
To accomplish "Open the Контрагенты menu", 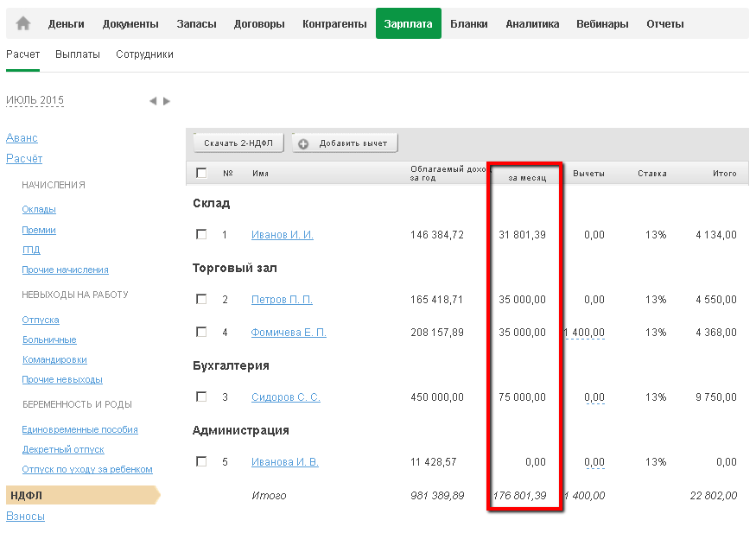I will tap(334, 23).
